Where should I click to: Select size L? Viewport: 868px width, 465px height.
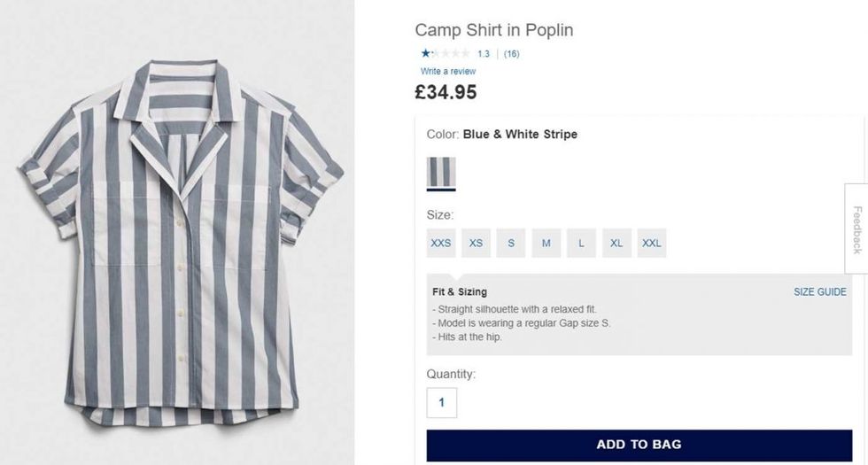[581, 243]
